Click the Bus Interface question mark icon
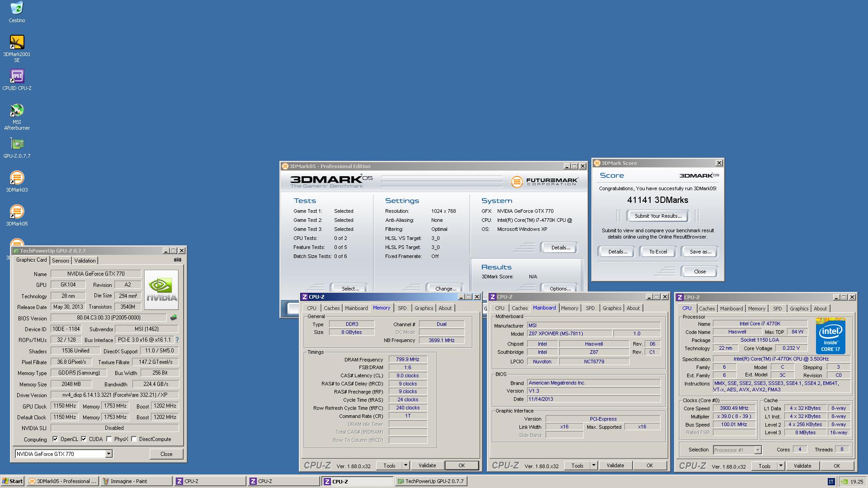Viewport: 868px width, 488px height. click(x=177, y=340)
